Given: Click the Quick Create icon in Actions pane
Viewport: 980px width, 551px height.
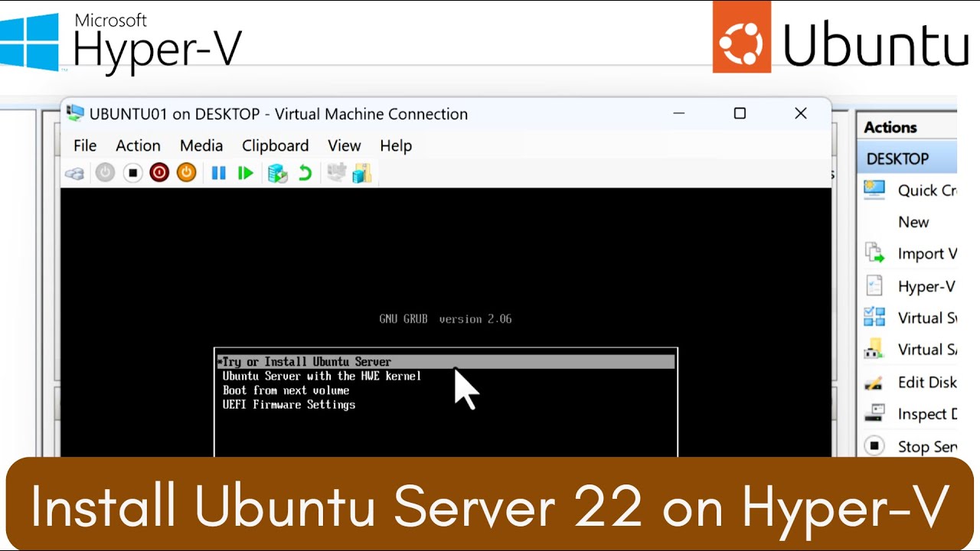Looking at the screenshot, I should click(x=874, y=190).
